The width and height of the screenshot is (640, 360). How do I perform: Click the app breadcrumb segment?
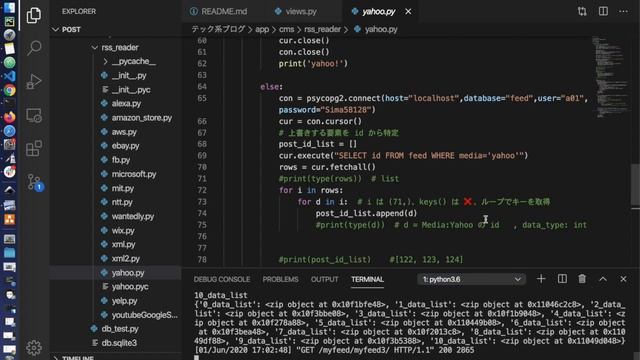262,29
